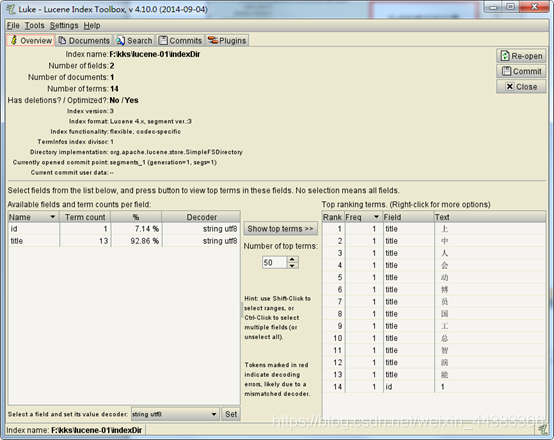Viewport: 554px width, 440px height.
Task: Click the Text column header
Action: click(490, 217)
